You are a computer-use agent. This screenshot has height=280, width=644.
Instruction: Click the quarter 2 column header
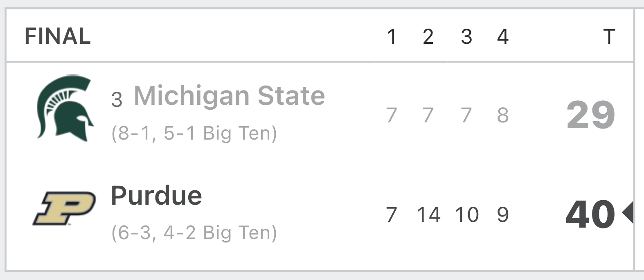tap(428, 36)
